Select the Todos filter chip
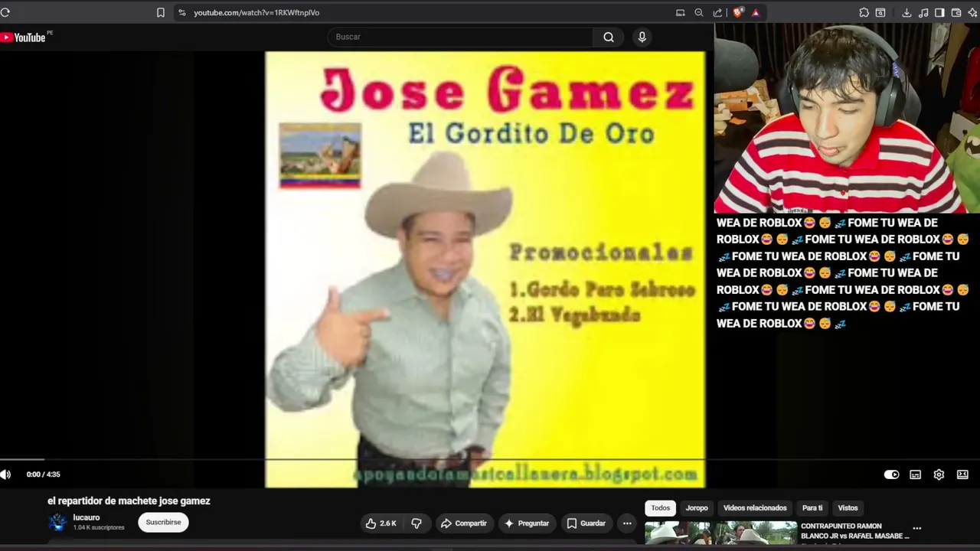Screen dimensions: 980x551 tap(661, 508)
